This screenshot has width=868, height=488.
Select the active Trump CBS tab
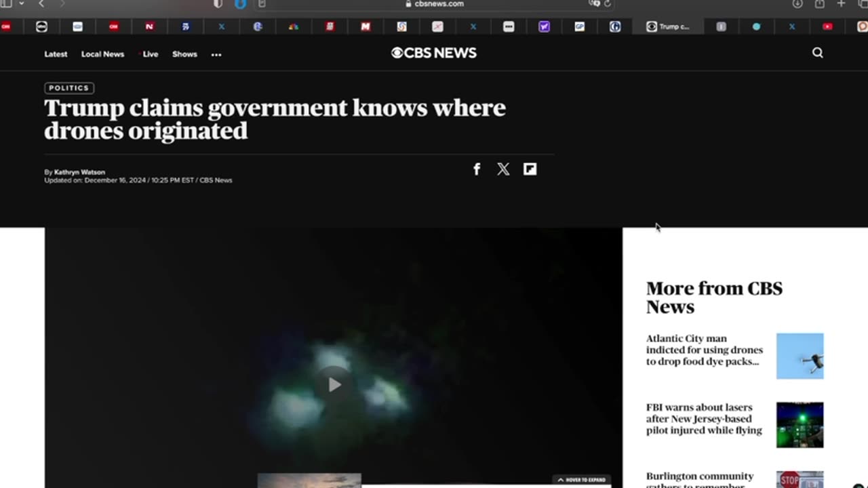point(668,26)
